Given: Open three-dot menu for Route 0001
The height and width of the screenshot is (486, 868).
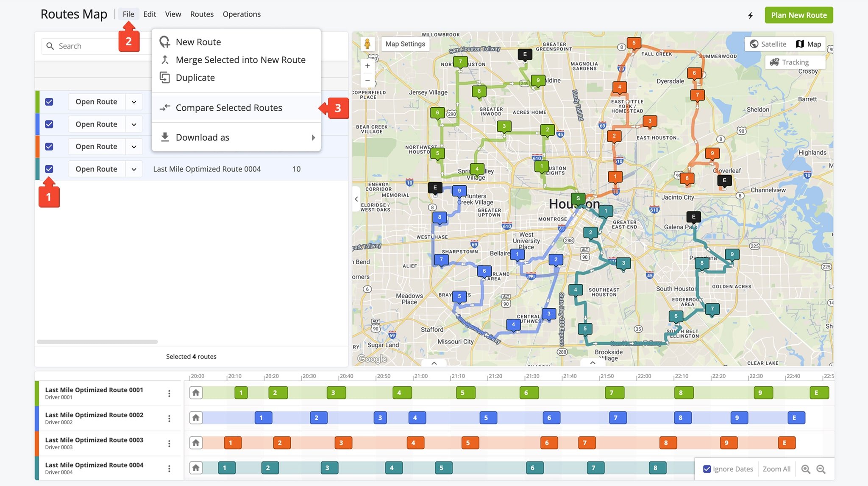Looking at the screenshot, I should coord(169,394).
